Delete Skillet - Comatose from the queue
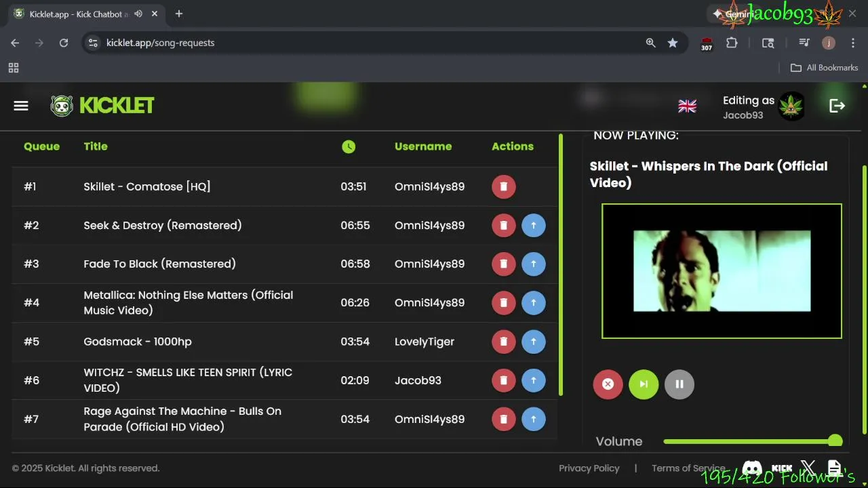The width and height of the screenshot is (868, 488). 503,186
